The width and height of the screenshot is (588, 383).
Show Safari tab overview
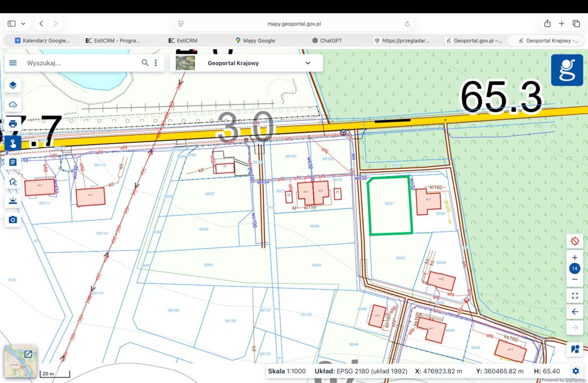coord(576,24)
